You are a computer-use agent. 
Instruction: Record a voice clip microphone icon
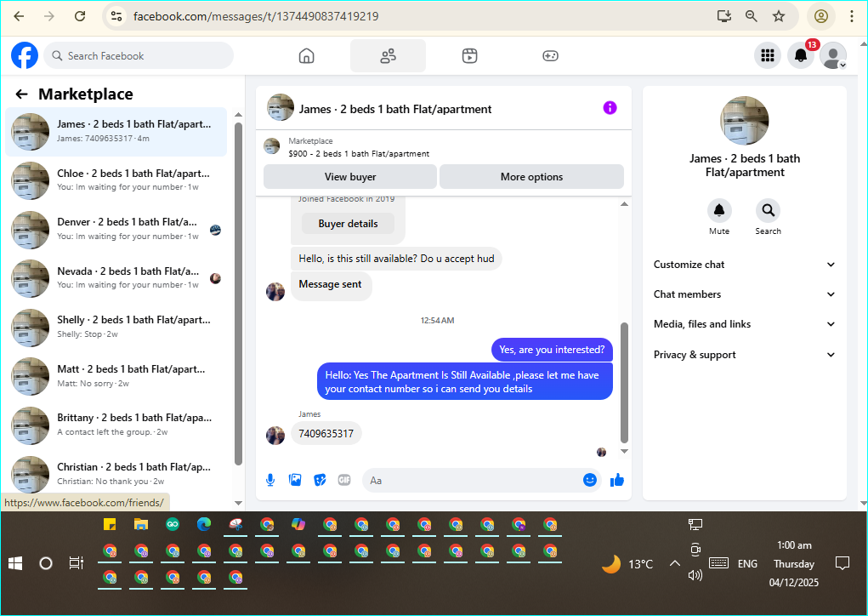pos(270,480)
